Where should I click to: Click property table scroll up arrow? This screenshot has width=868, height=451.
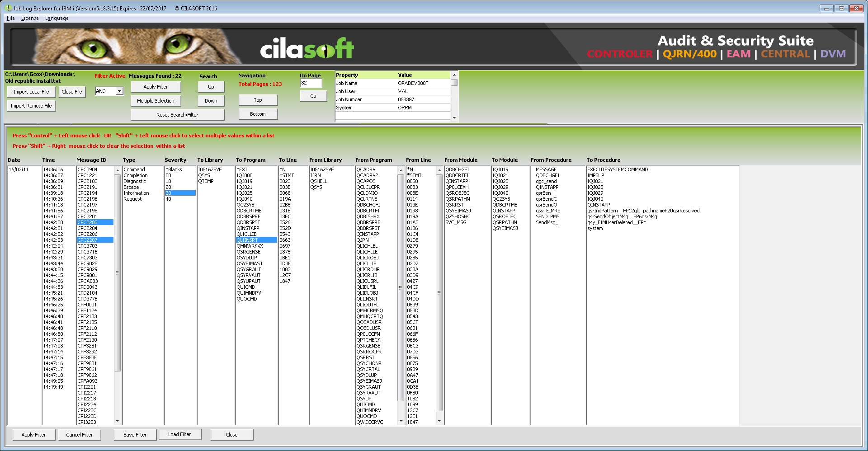[x=454, y=75]
